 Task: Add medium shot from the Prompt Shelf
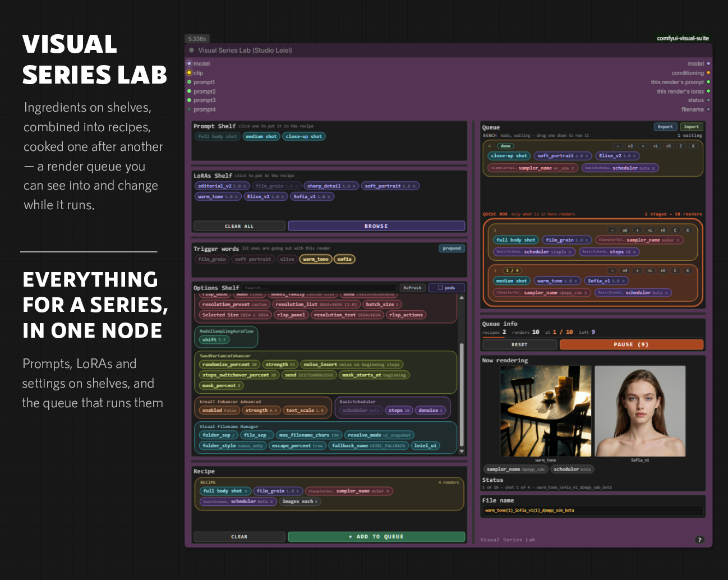click(261, 136)
